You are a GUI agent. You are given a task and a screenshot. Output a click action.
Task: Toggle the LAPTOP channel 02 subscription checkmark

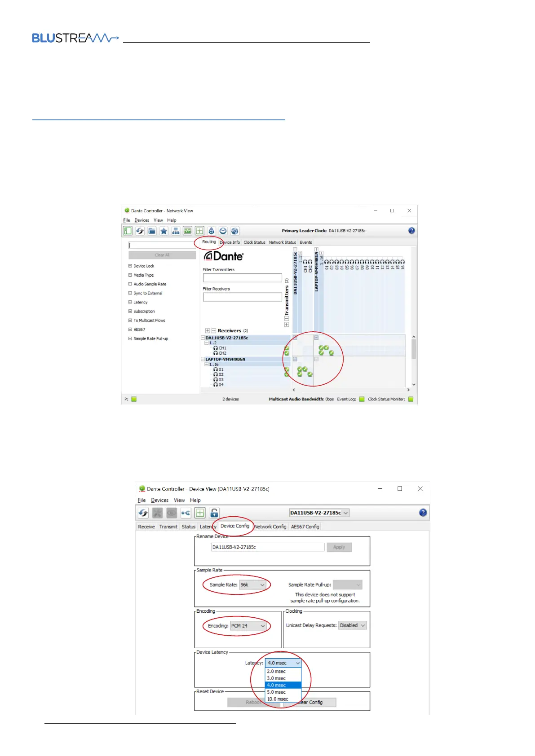tap(310, 374)
